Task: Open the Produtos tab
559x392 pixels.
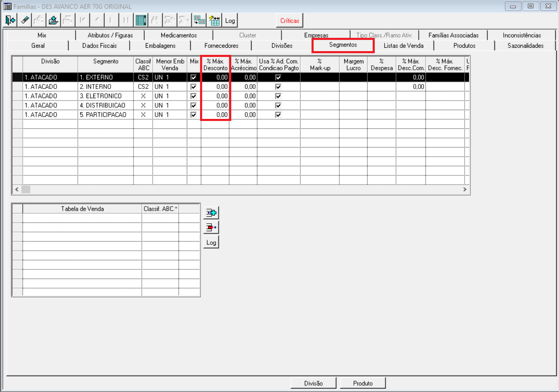Action: pos(465,46)
